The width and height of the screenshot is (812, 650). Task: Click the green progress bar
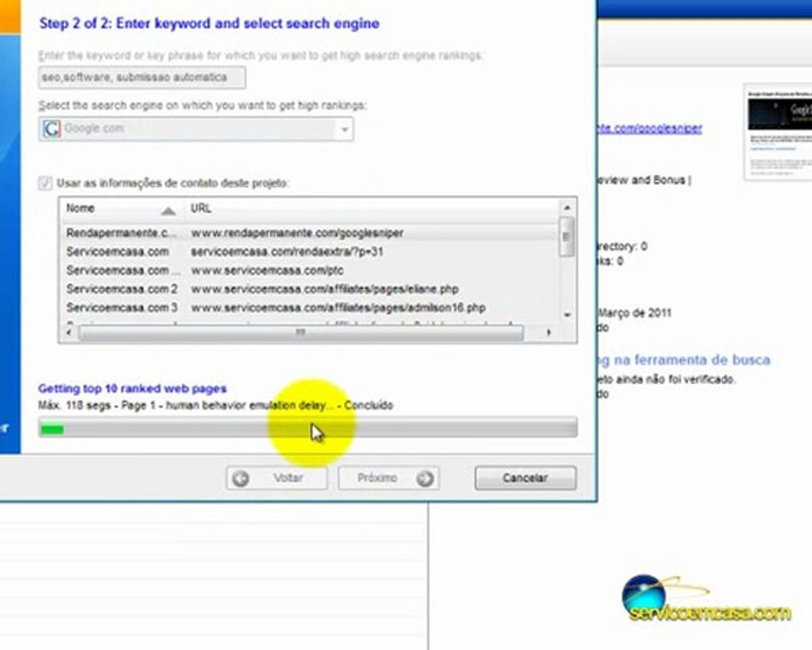(308, 429)
